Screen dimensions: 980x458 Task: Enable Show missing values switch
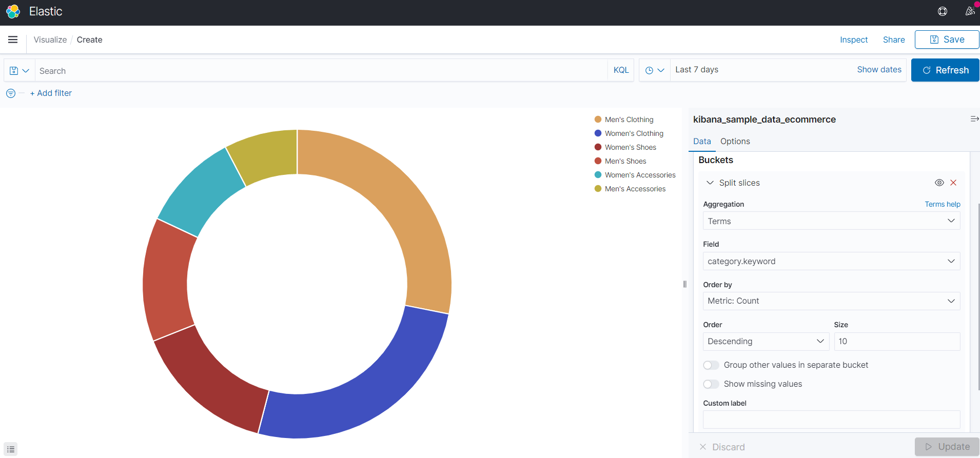coord(711,384)
